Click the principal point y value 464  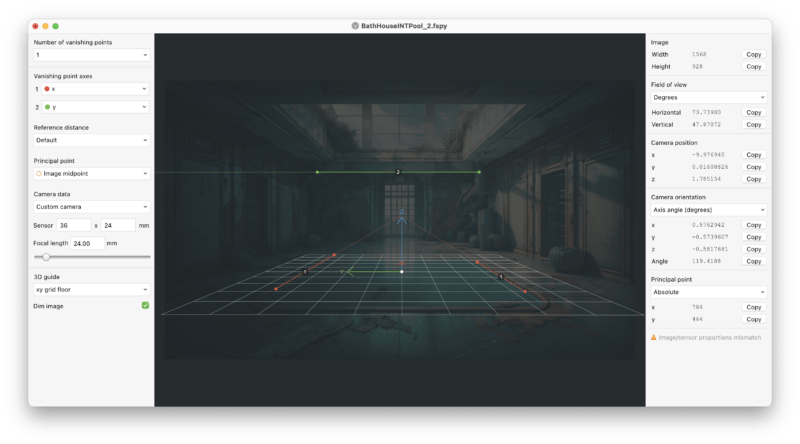[697, 319]
